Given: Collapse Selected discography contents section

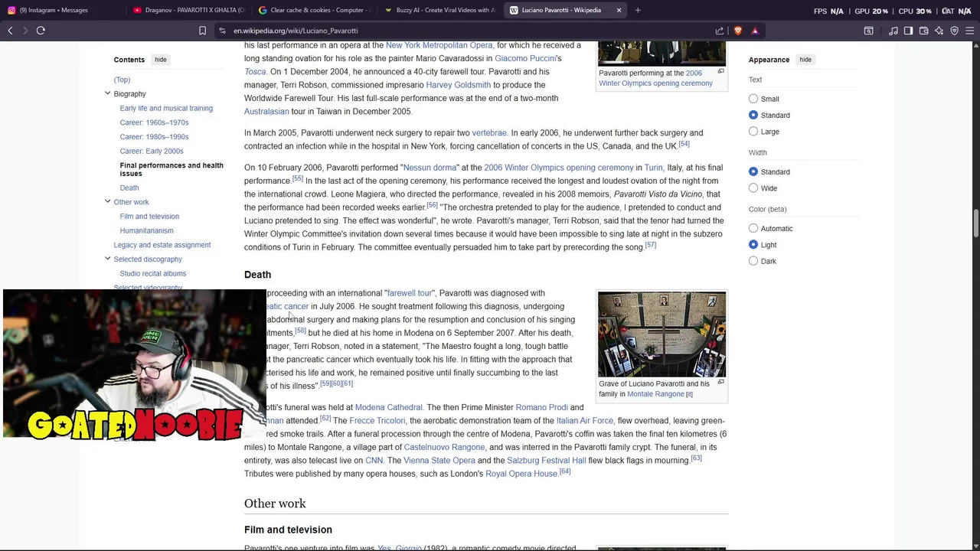Looking at the screenshot, I should pyautogui.click(x=107, y=259).
